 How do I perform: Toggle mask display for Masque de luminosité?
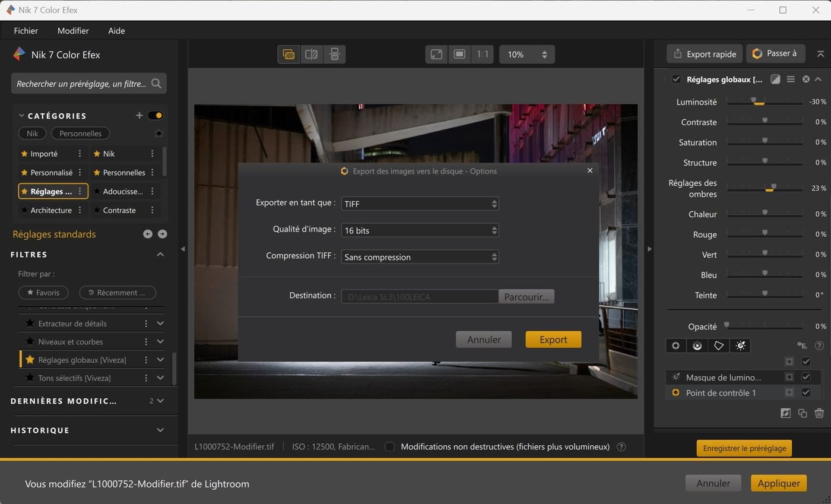pos(789,377)
